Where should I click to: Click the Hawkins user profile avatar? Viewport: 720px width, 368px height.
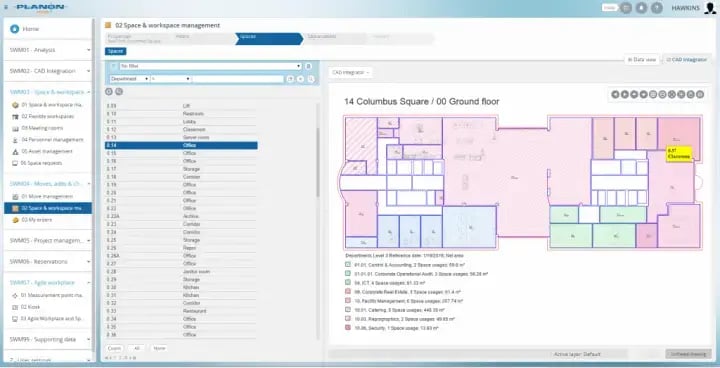tap(710, 8)
